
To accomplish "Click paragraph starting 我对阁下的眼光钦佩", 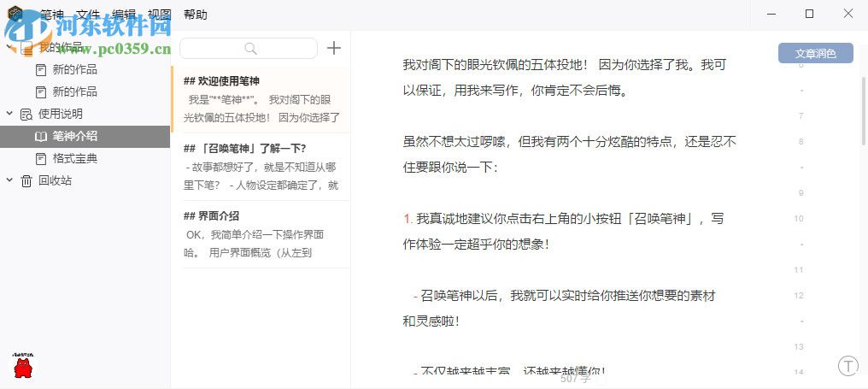I will coord(565,78).
